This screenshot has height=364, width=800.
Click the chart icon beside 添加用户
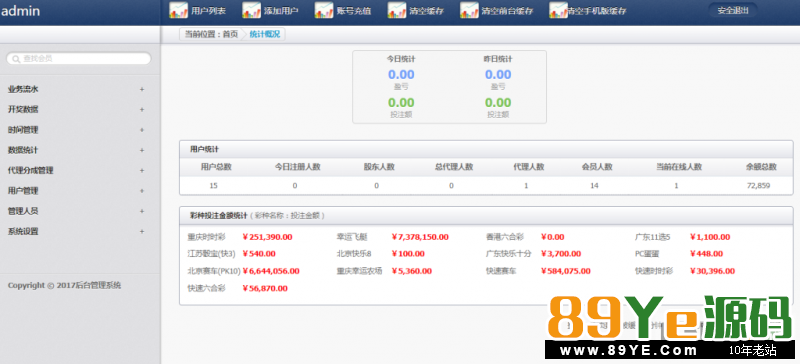coord(252,10)
